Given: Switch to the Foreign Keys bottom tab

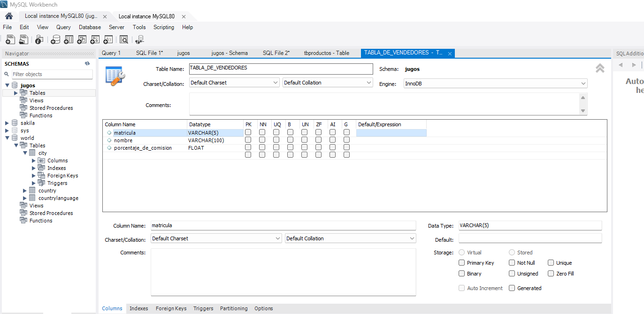Looking at the screenshot, I should [x=171, y=308].
